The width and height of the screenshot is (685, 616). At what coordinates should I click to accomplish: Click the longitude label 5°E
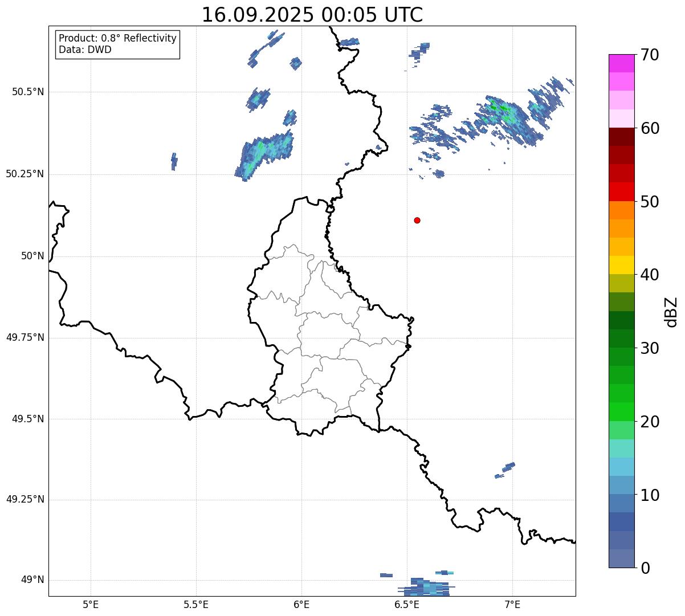click(x=91, y=604)
